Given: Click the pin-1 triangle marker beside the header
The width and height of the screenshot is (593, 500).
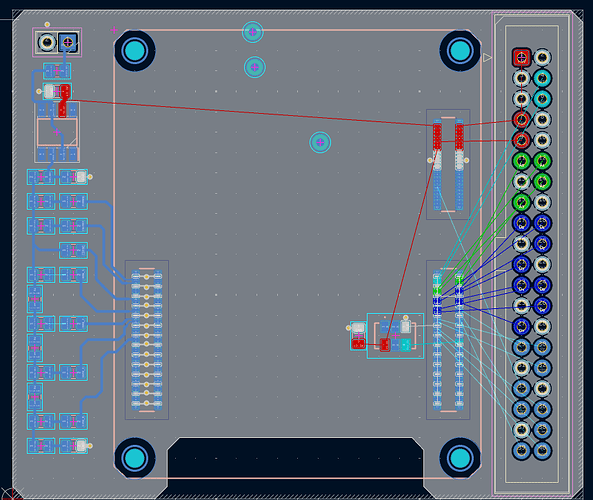Looking at the screenshot, I should 487,57.
